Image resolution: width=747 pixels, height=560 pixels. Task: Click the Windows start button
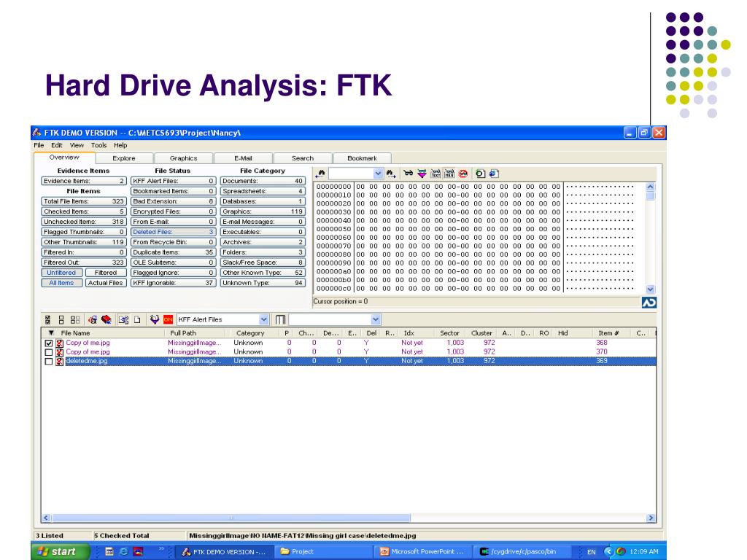(x=61, y=551)
